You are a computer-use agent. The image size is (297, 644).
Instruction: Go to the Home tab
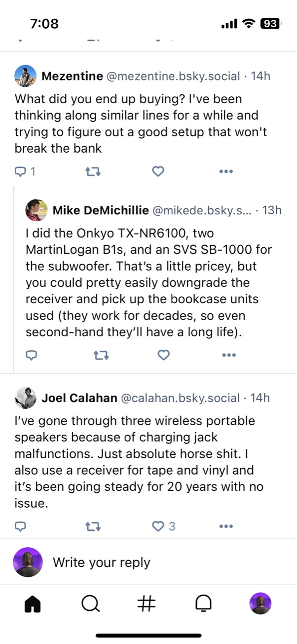point(33,604)
